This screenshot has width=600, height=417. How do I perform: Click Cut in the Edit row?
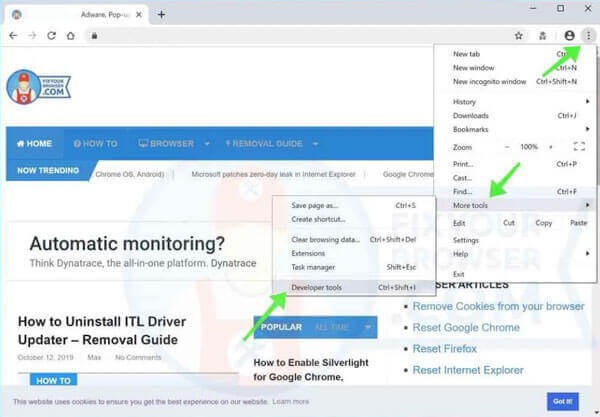[509, 223]
